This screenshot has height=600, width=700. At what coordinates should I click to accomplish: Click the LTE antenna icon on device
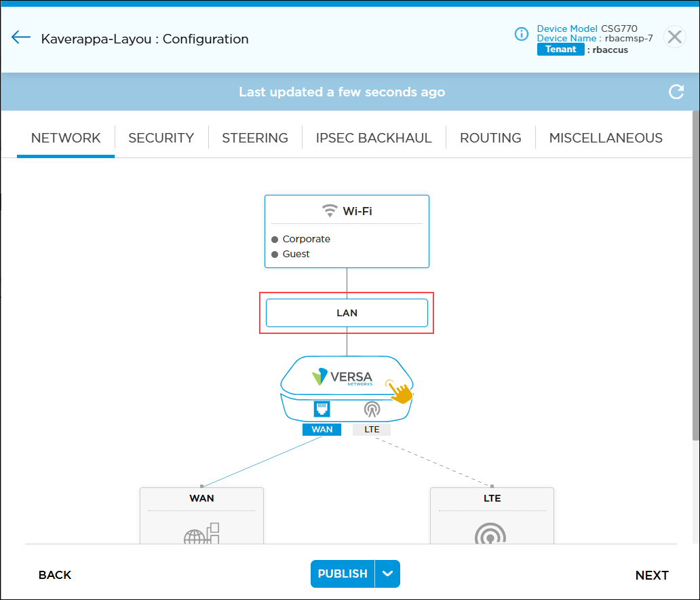click(x=371, y=409)
